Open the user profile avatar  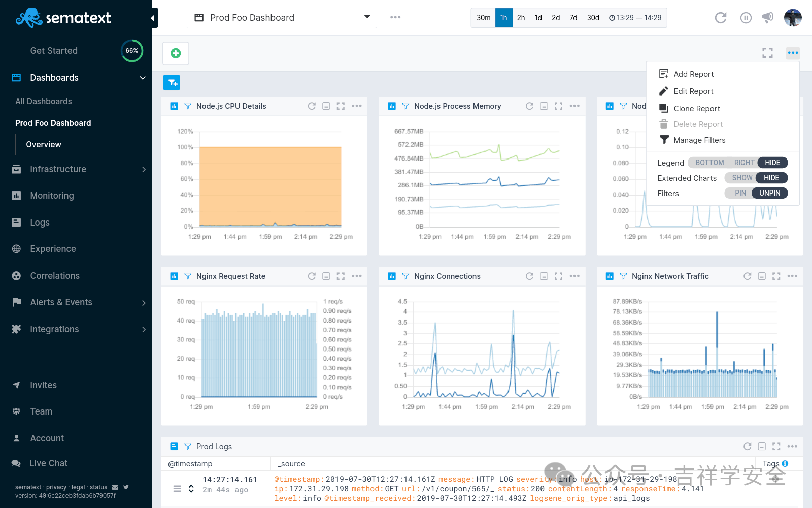tap(793, 18)
